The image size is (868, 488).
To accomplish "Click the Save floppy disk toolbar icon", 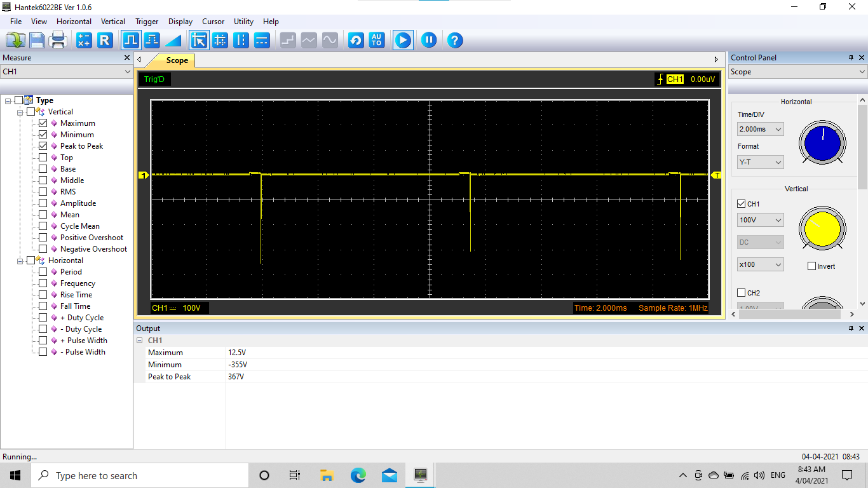I will 37,41.
